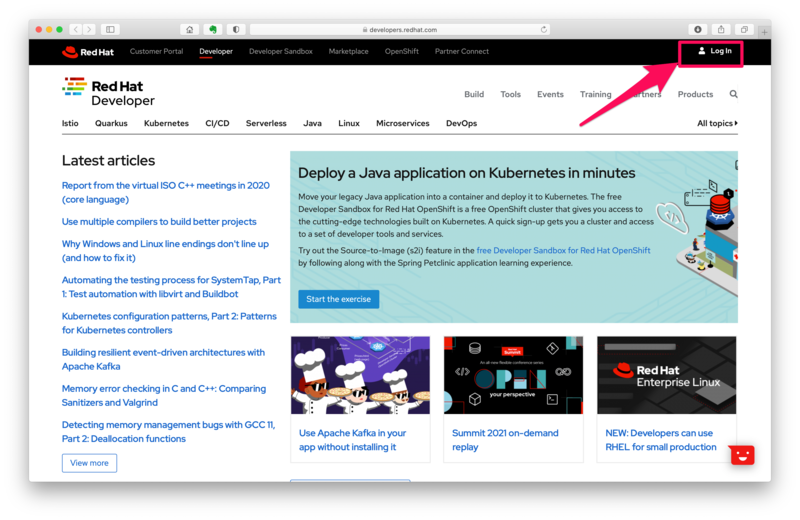
Task: Click the reload page icon
Action: [x=544, y=30]
